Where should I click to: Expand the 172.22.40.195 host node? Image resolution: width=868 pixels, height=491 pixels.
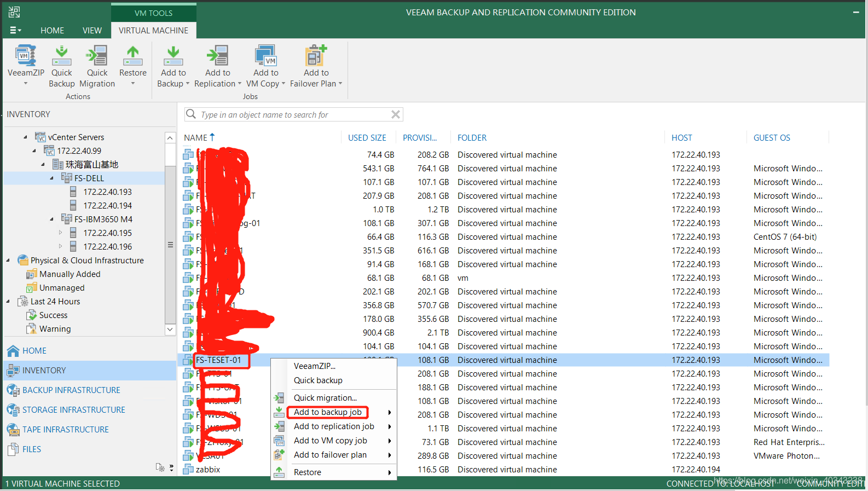click(60, 233)
